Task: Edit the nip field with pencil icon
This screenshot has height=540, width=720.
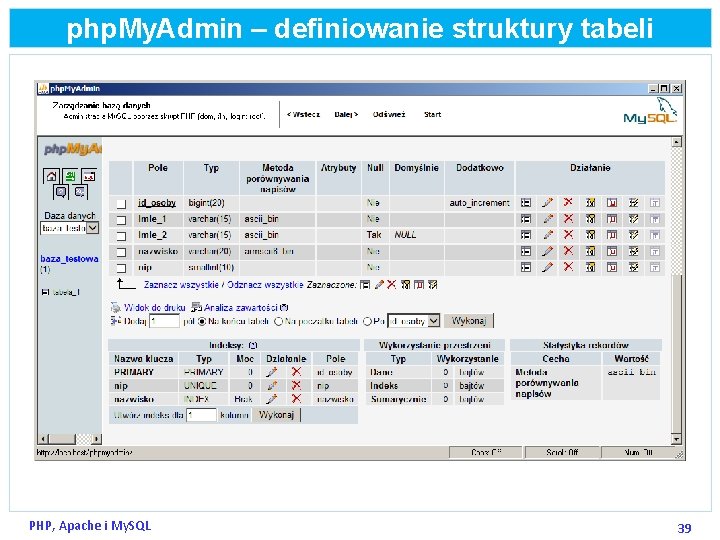Action: pos(547,267)
